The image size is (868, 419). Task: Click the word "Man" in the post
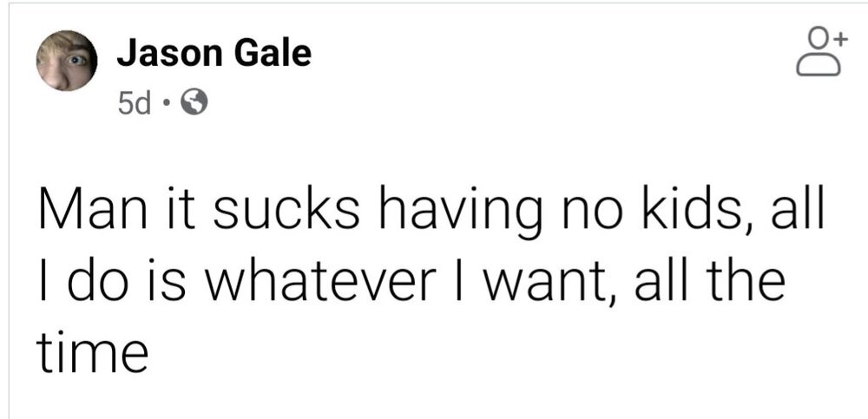(x=84, y=214)
